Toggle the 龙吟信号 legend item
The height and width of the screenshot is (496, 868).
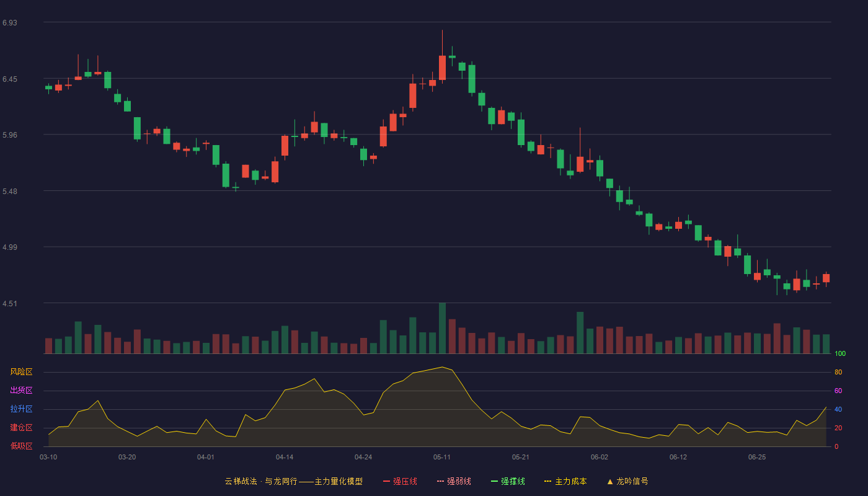627,481
